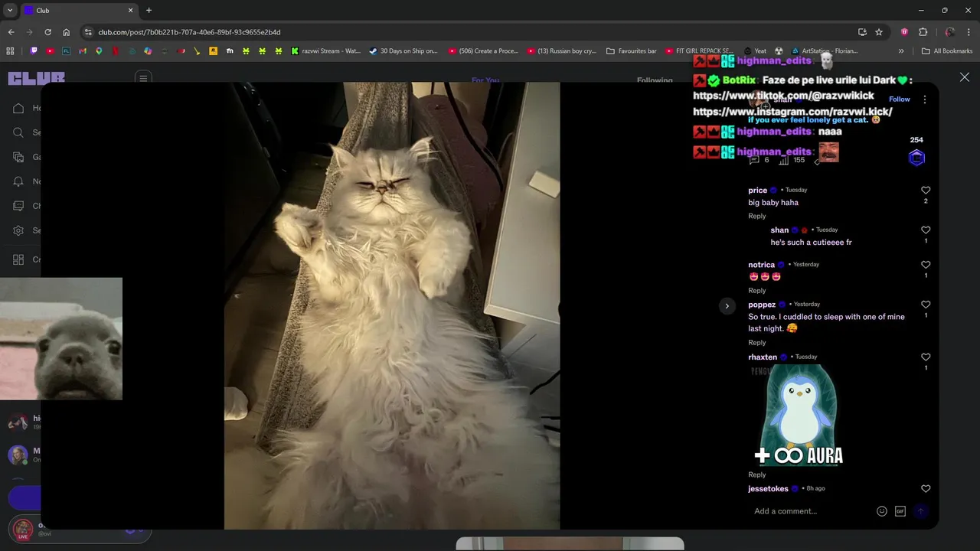The height and width of the screenshot is (551, 980).
Task: Open browser Home button
Action: 66,32
